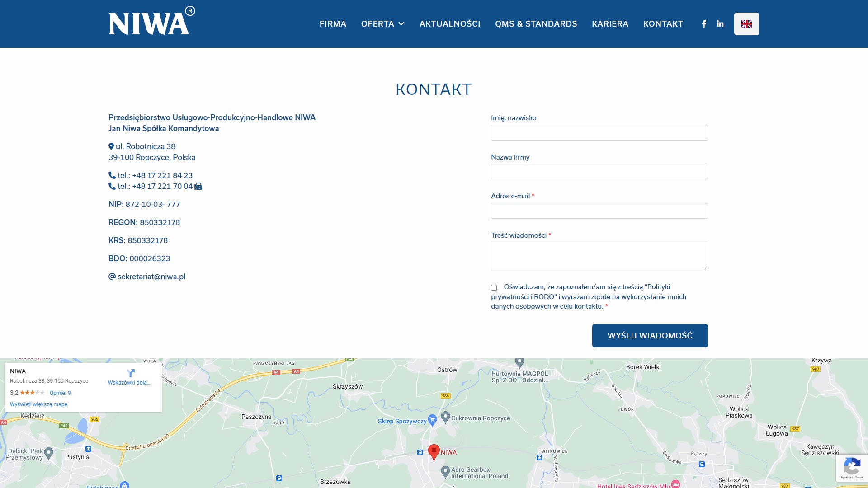
Task: Focus the Imię, nazwisko input field
Action: [x=599, y=132]
